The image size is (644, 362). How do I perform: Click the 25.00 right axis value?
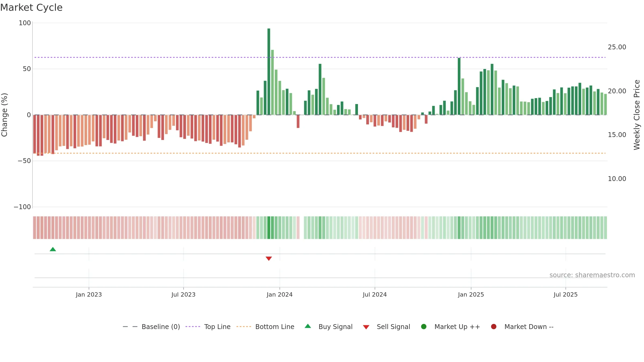617,47
